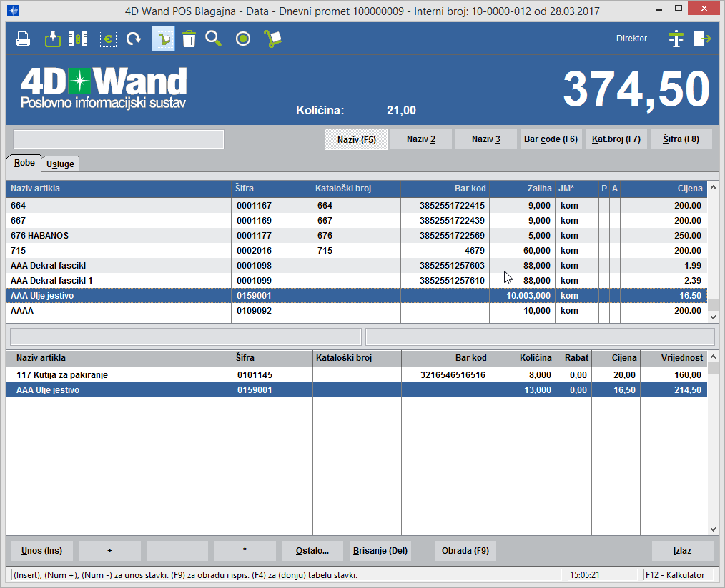Select AAA Ulje jestivo in lower table
The image size is (725, 588).
pyautogui.click(x=356, y=390)
